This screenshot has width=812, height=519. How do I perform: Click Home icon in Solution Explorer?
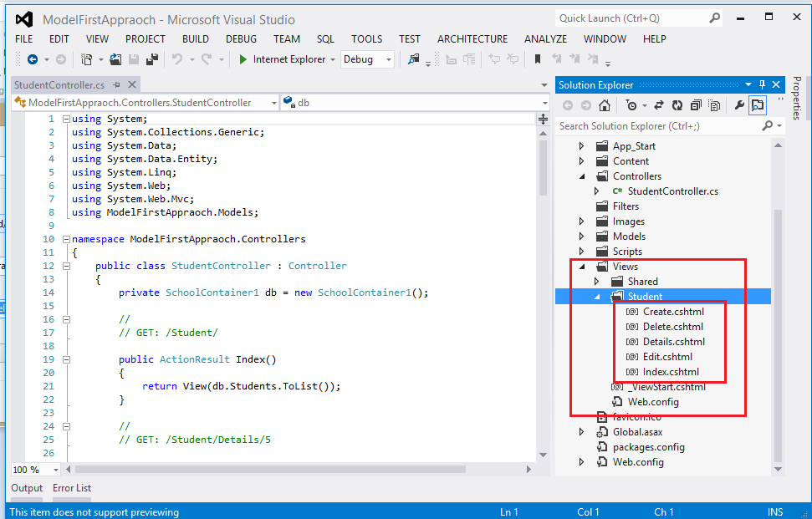(605, 105)
